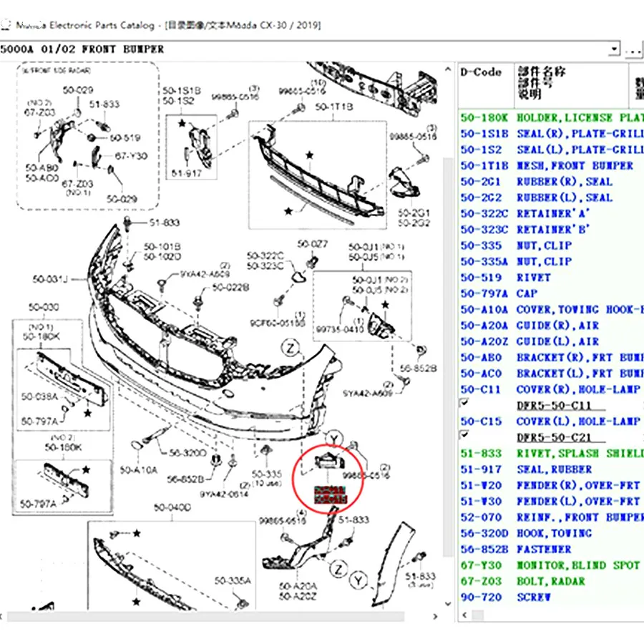Select row 50-335 NUT, CLIP
Screen dimensions: 644x644
tap(551, 245)
